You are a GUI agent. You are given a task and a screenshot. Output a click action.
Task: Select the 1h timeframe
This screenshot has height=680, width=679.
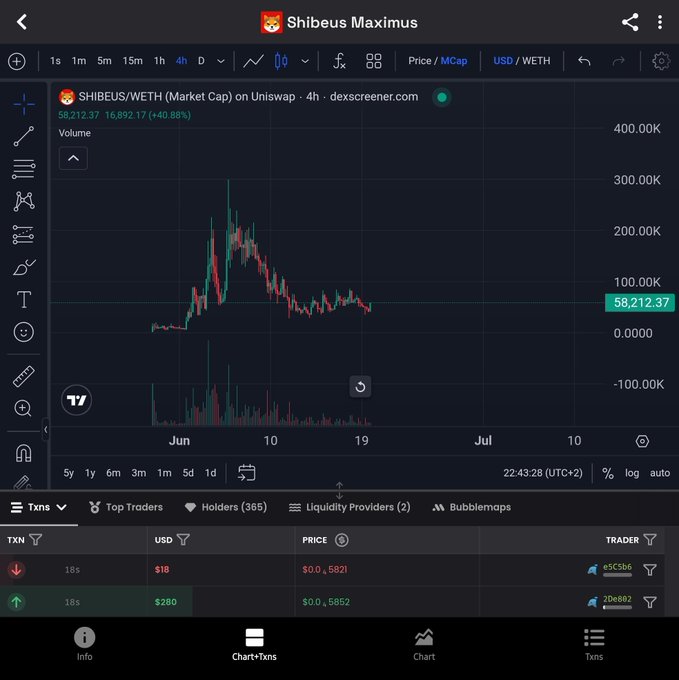click(159, 61)
